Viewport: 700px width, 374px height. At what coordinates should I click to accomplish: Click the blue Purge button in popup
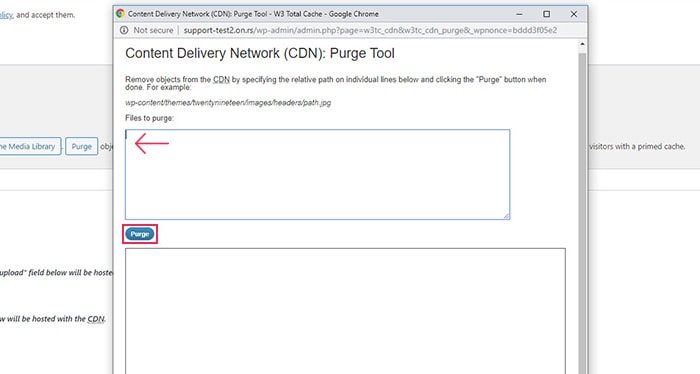point(140,234)
